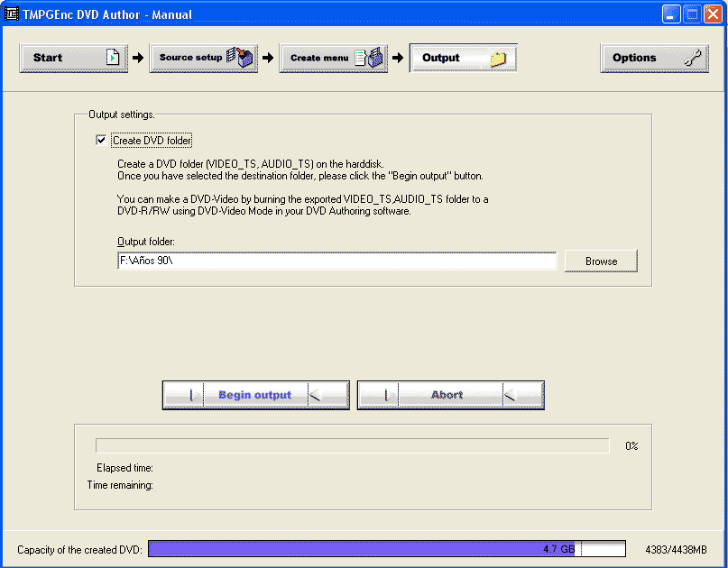Click the 0% output progress bar
This screenshot has width=728, height=568.
pyautogui.click(x=352, y=445)
